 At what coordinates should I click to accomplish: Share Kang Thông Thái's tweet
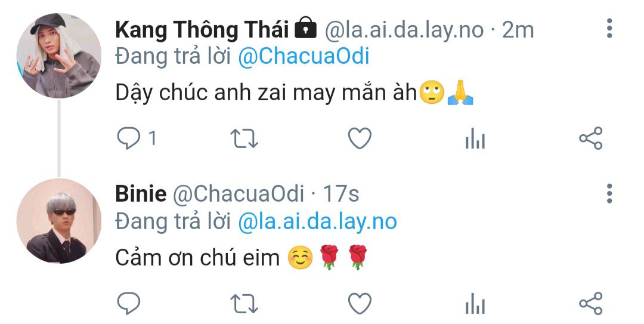click(590, 138)
